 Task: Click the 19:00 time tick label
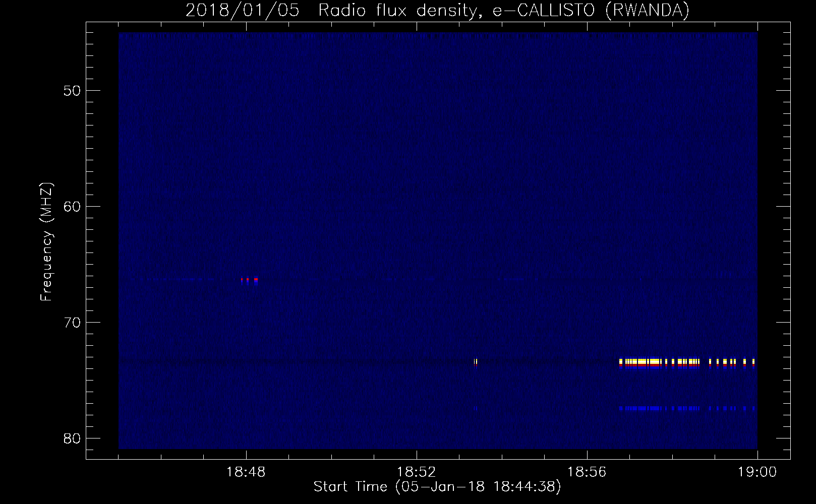[757, 472]
